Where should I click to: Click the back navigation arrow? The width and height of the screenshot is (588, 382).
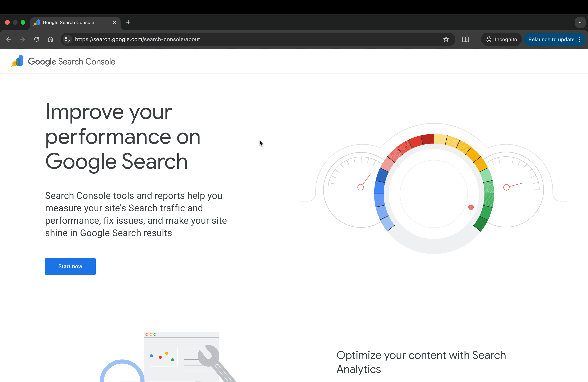point(8,39)
